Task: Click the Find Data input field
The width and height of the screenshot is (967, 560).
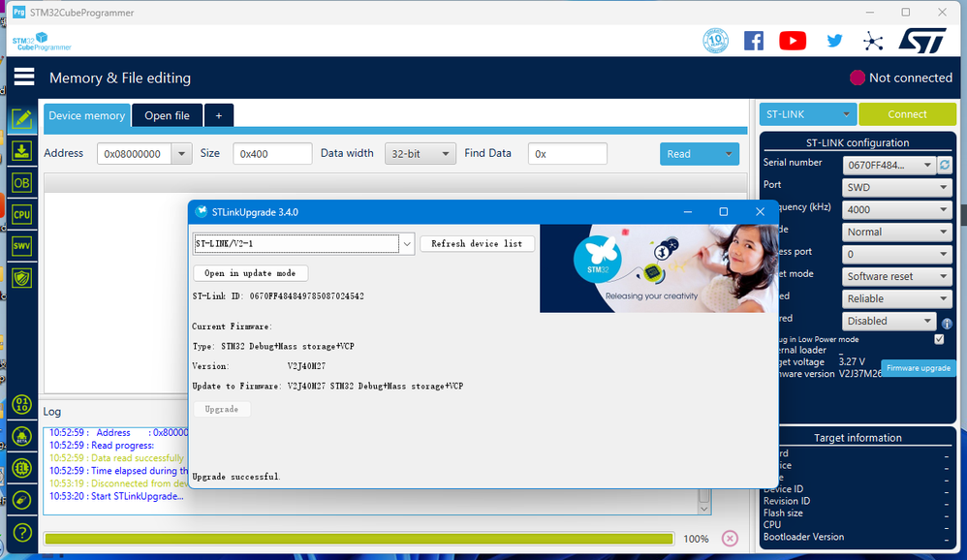Action: pos(568,154)
